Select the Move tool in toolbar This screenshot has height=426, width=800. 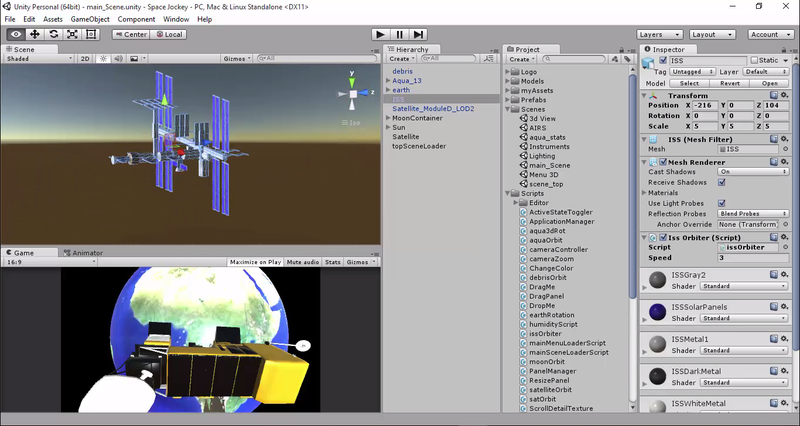point(35,34)
